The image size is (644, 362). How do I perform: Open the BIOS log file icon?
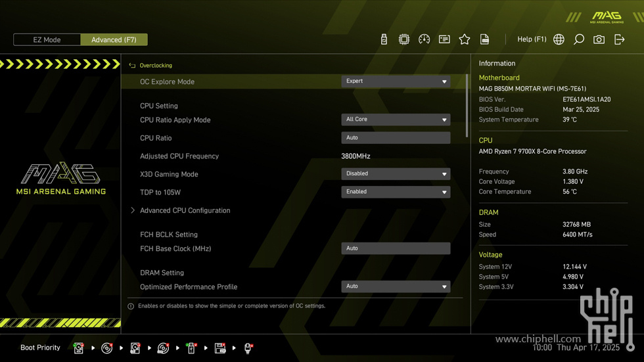[x=484, y=39]
